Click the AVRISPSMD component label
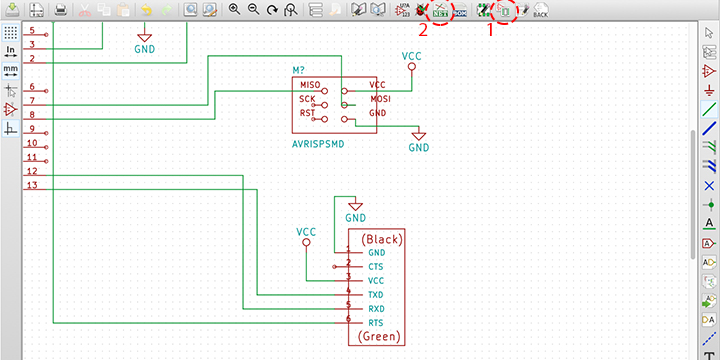This screenshot has width=720, height=360. (x=318, y=144)
